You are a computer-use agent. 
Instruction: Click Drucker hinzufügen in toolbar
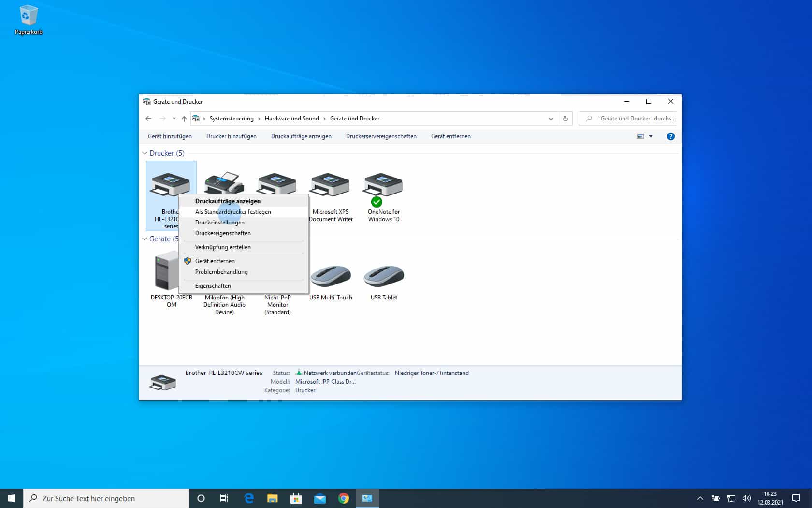(231, 136)
